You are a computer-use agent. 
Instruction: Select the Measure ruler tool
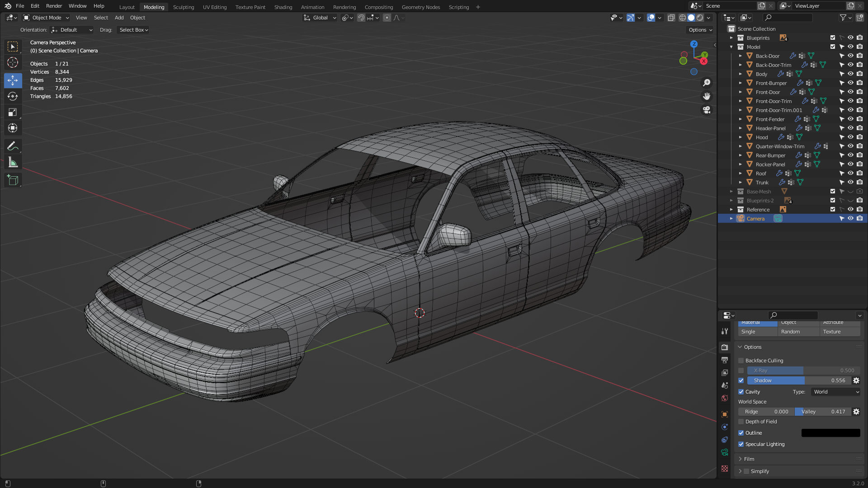click(x=13, y=163)
